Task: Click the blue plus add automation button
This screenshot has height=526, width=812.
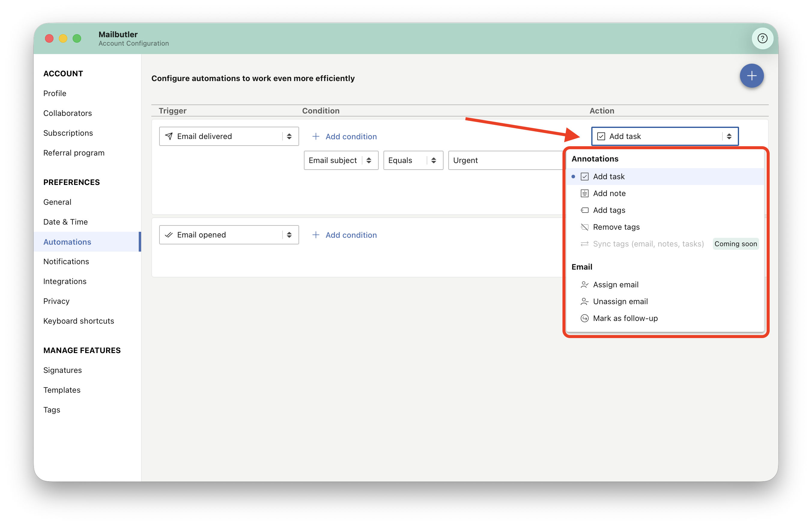Action: (751, 76)
